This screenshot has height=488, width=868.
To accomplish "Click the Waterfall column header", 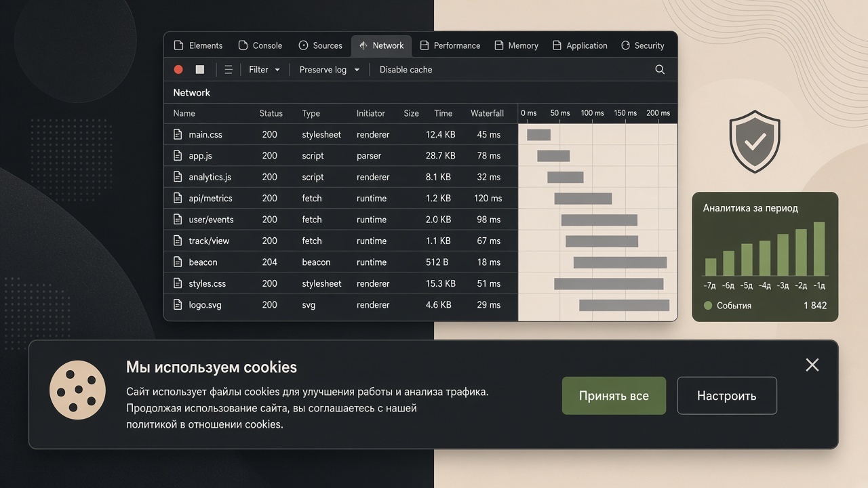I will coord(488,113).
